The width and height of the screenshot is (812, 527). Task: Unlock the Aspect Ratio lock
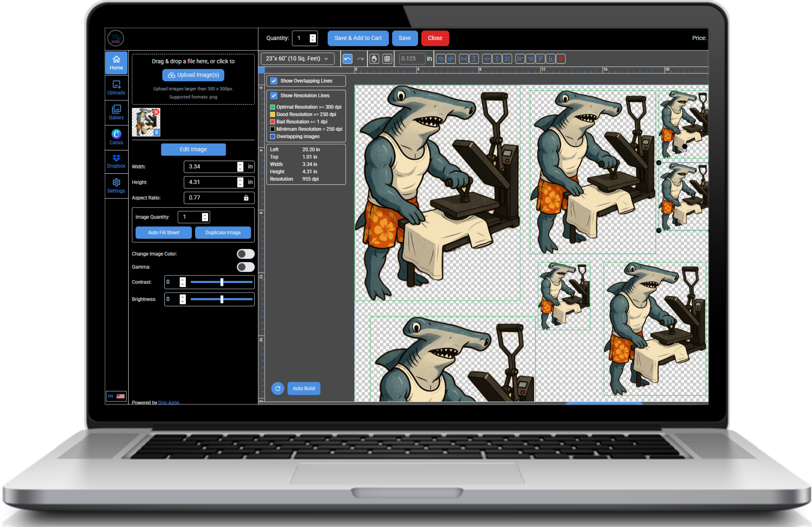[246, 198]
